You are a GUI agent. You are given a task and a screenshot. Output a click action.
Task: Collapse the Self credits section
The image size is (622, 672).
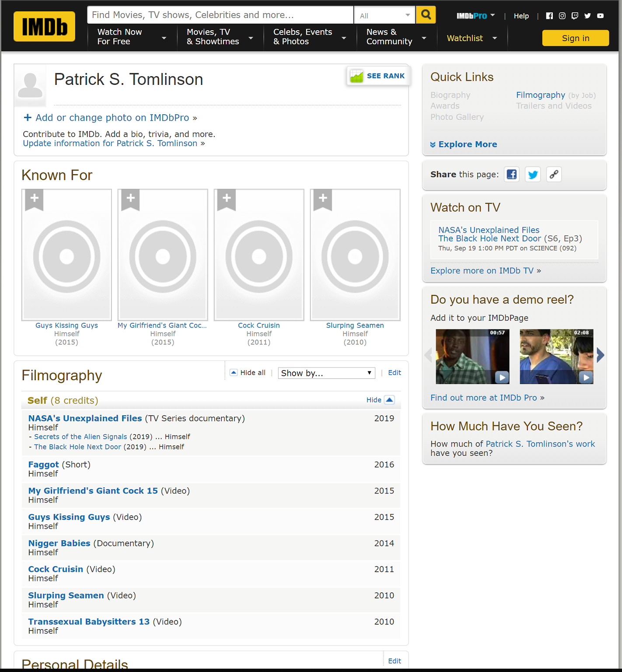pos(381,400)
